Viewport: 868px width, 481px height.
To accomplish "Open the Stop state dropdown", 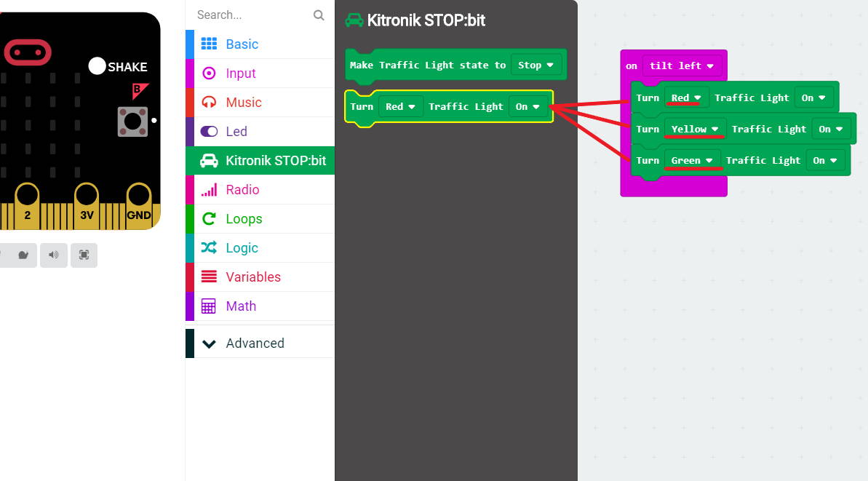I will (x=535, y=65).
